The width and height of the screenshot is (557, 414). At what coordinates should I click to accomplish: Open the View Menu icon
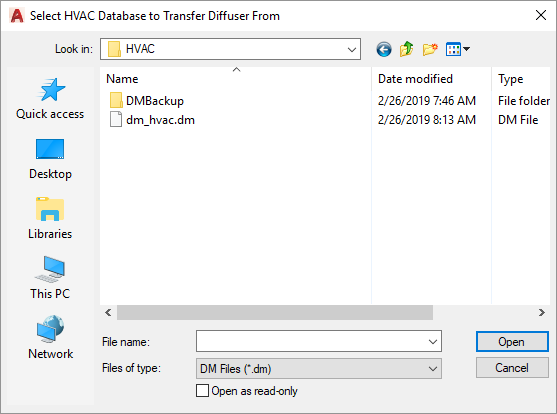click(x=458, y=49)
